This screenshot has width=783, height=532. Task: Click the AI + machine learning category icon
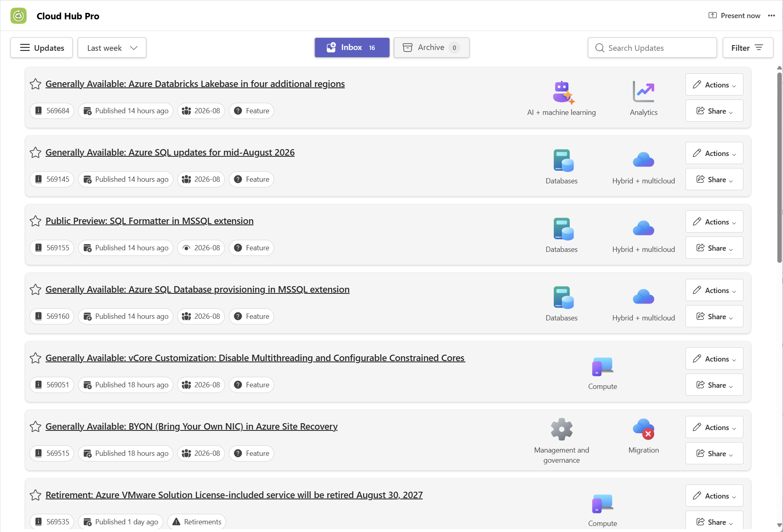tap(563, 92)
